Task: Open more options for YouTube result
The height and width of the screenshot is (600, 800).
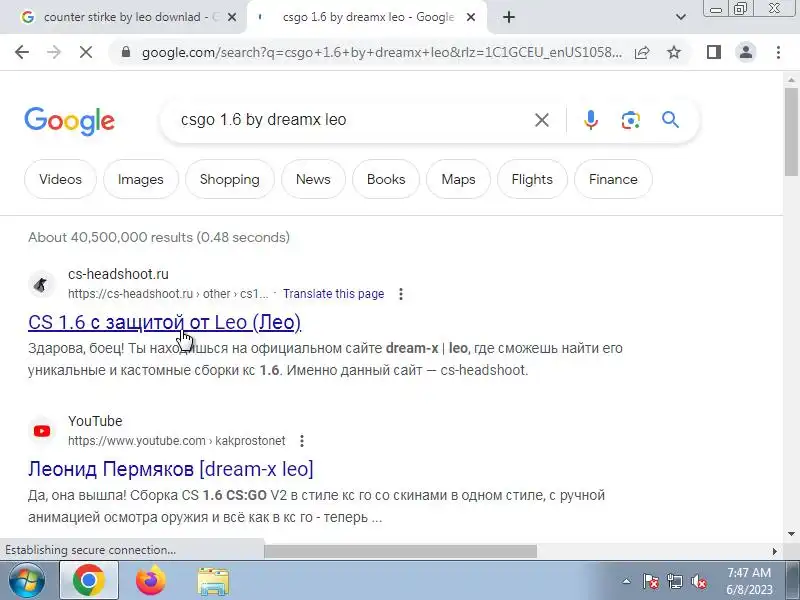Action: click(x=302, y=441)
